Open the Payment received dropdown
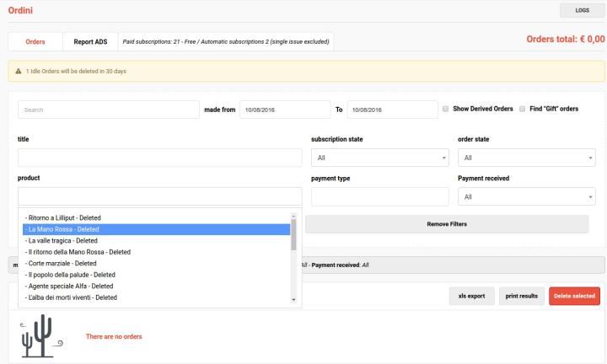This screenshot has height=364, width=607. [526, 195]
